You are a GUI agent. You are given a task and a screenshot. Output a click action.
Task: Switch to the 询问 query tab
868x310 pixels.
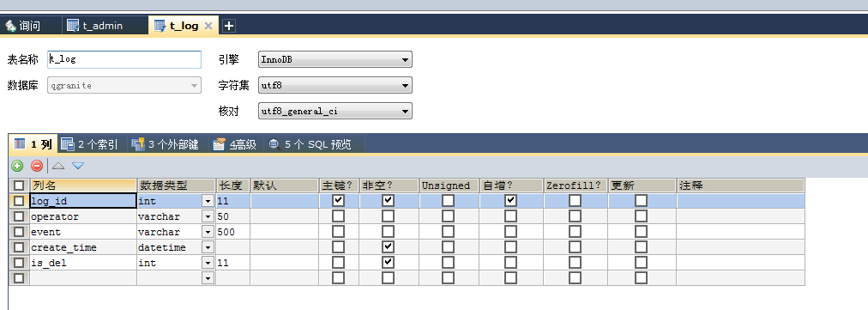pos(30,26)
